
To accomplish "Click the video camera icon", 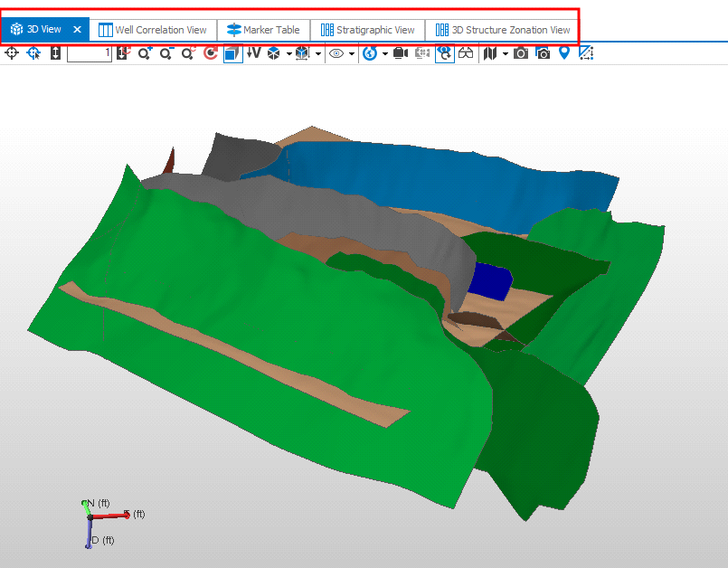I will tap(401, 53).
